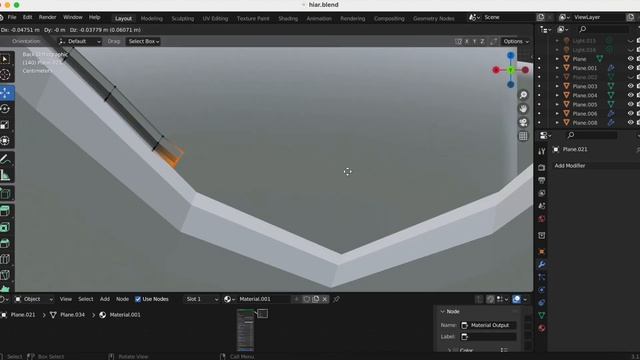The height and width of the screenshot is (360, 640).
Task: Edit node Name field Material Output
Action: click(x=488, y=325)
